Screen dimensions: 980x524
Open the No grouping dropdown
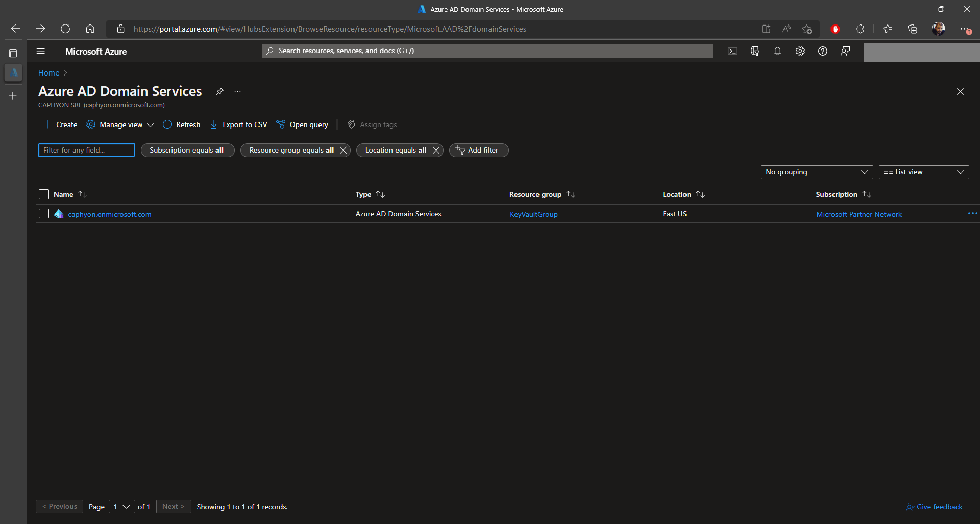[x=817, y=172]
